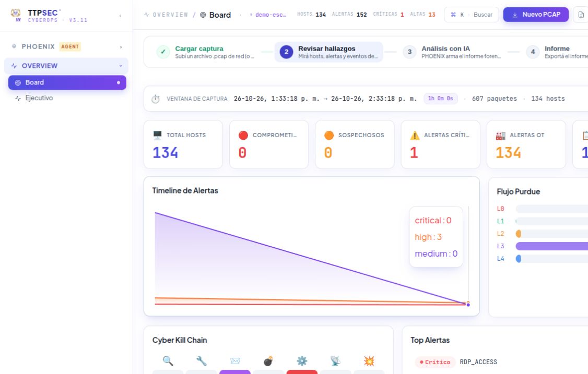Click the magnifier kill chain stage icon
Image resolution: width=588 pixels, height=374 pixels.
[x=168, y=361]
